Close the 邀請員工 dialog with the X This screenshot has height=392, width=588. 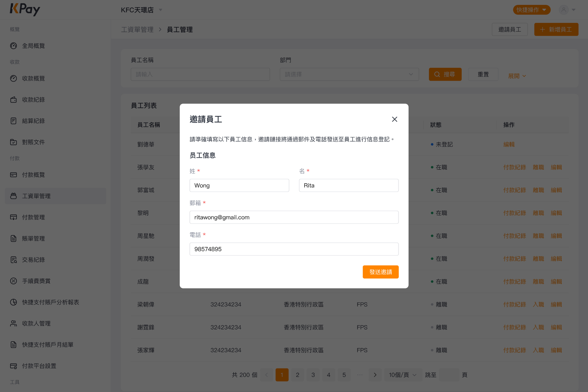click(394, 119)
